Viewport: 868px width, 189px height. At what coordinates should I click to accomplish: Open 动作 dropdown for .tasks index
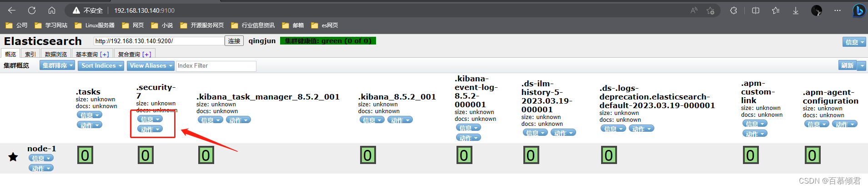[90, 125]
